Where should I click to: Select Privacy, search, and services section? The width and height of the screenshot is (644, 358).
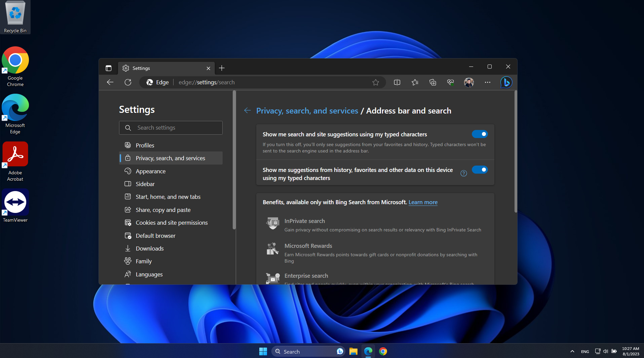coord(171,158)
